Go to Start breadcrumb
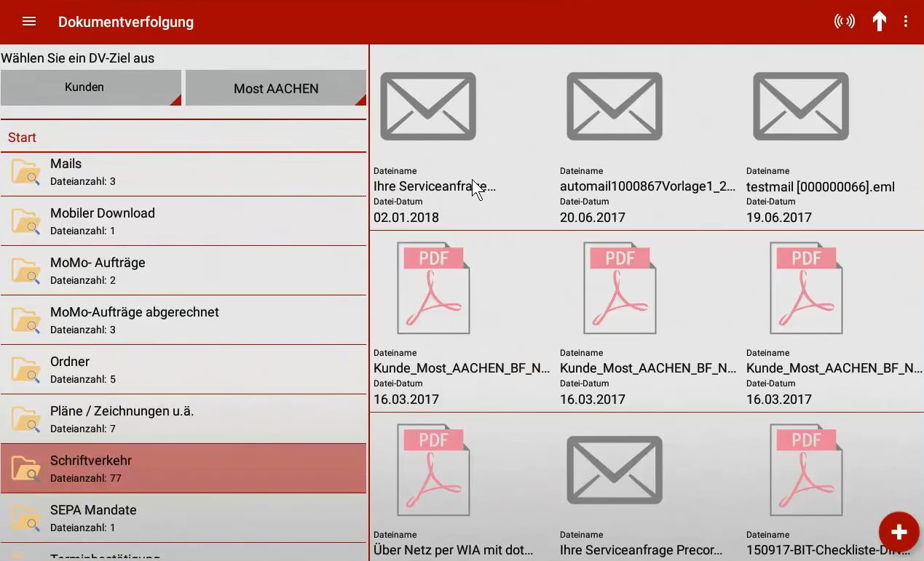Viewport: 924px width, 561px height. (22, 138)
